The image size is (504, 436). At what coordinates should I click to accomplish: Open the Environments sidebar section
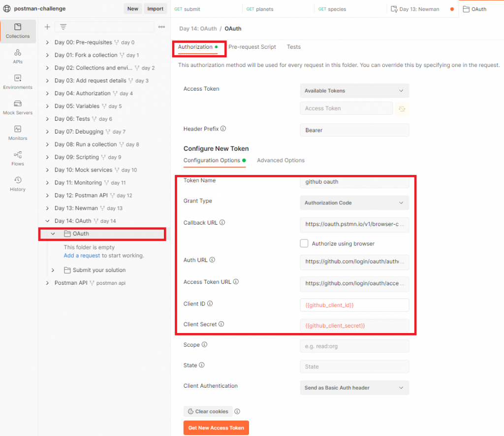pos(18,82)
